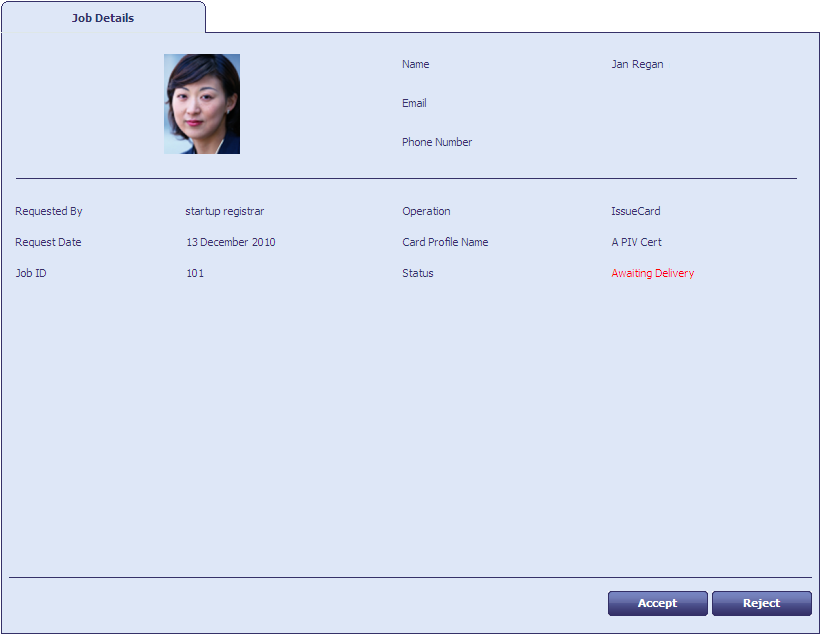Click the red Awaiting Delivery status
821x635 pixels.
pyautogui.click(x=652, y=273)
